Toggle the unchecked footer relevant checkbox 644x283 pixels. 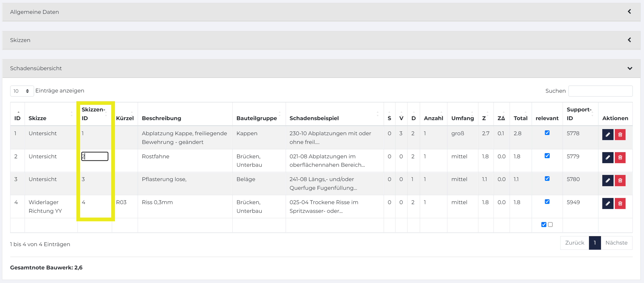tap(550, 224)
